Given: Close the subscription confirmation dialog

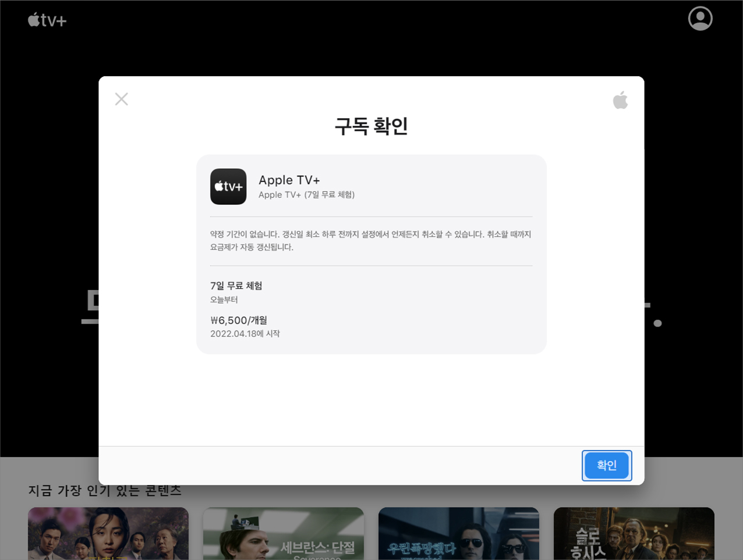Looking at the screenshot, I should [122, 99].
